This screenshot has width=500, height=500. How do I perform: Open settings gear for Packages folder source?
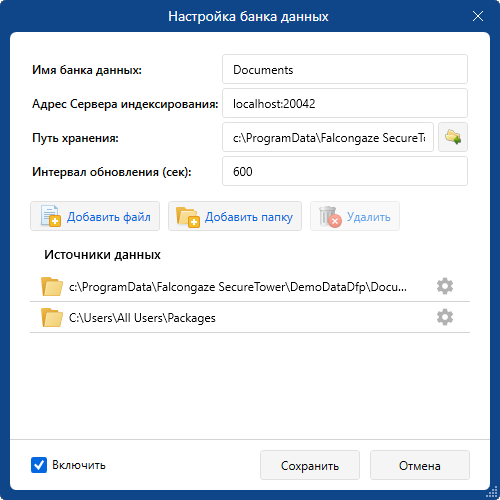click(x=445, y=317)
